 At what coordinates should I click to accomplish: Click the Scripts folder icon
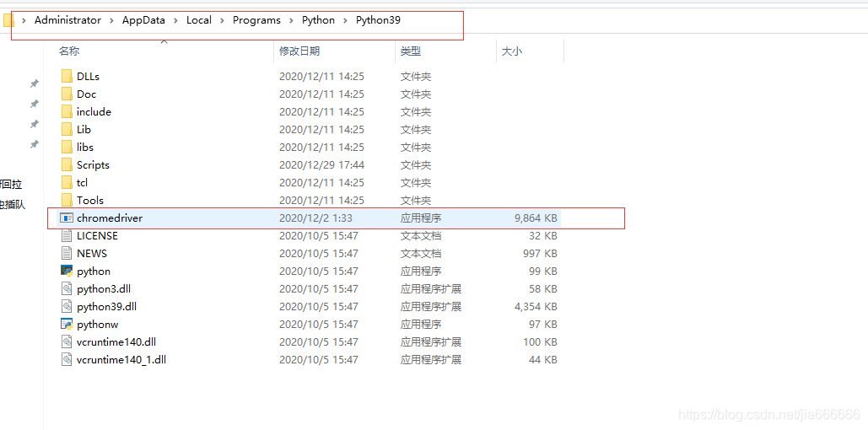pyautogui.click(x=67, y=165)
